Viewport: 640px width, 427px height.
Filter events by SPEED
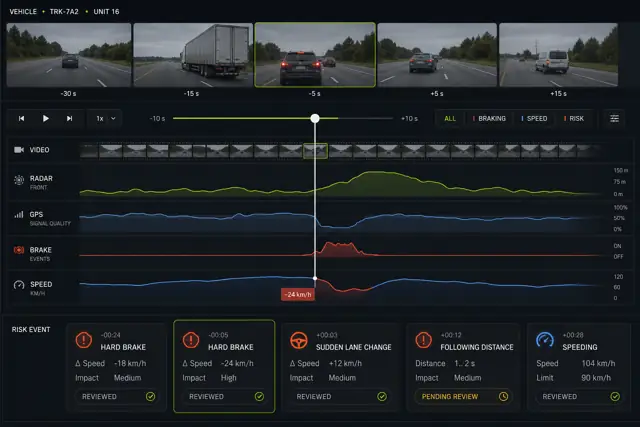click(534, 118)
